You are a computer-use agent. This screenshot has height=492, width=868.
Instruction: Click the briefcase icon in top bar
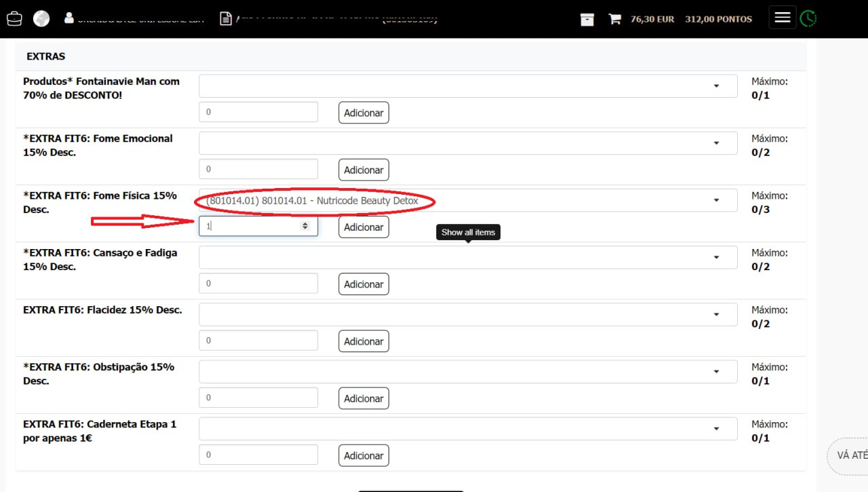(14, 18)
